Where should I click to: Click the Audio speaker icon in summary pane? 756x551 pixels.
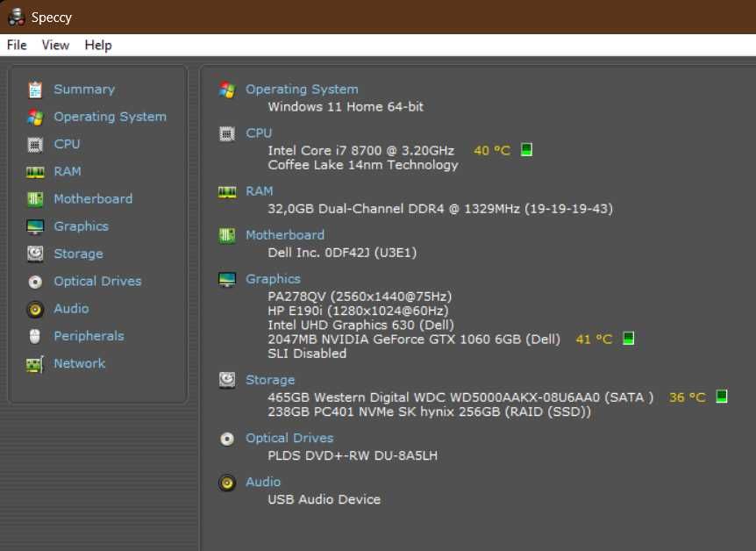[x=227, y=483]
